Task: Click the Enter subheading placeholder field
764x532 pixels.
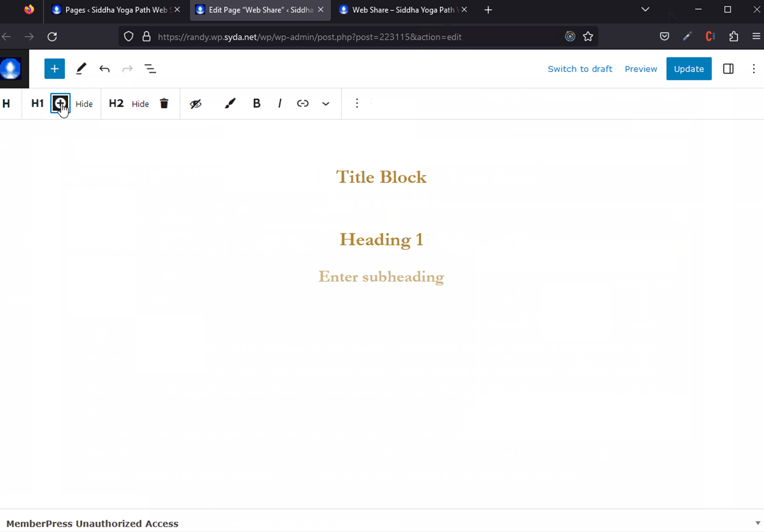Action: point(381,277)
